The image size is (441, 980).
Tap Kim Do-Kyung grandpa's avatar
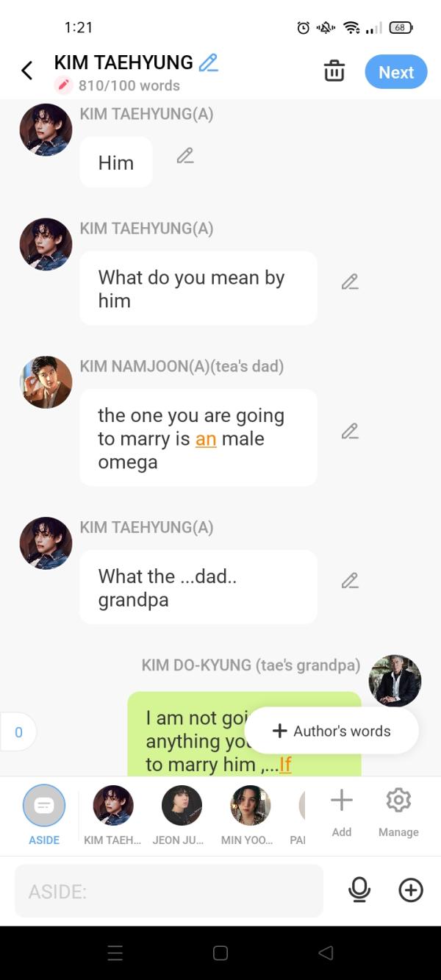(x=395, y=681)
